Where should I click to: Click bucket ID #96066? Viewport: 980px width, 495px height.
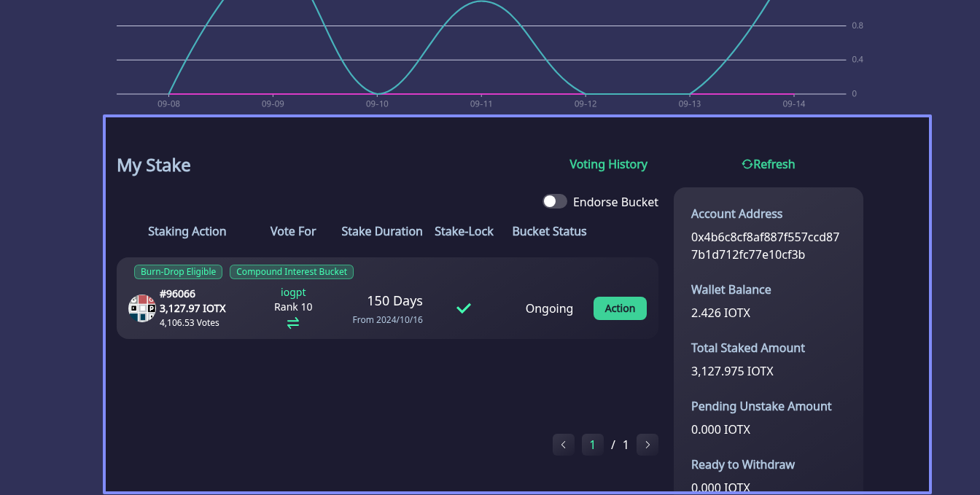tap(177, 294)
